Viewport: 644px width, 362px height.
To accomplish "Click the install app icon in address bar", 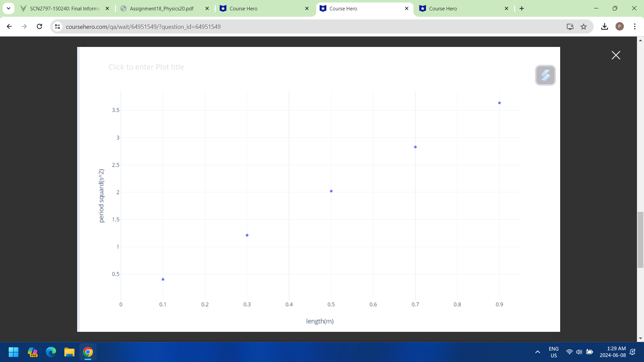I will point(570,26).
